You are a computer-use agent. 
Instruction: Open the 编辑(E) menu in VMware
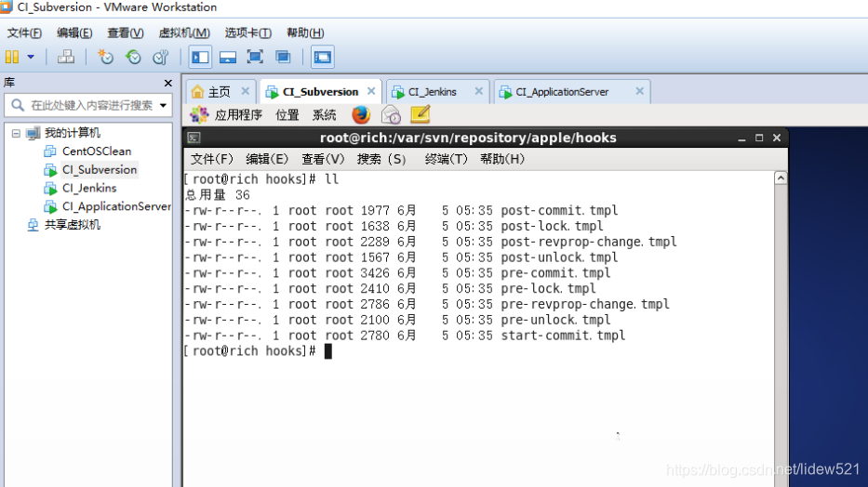pyautogui.click(x=74, y=33)
